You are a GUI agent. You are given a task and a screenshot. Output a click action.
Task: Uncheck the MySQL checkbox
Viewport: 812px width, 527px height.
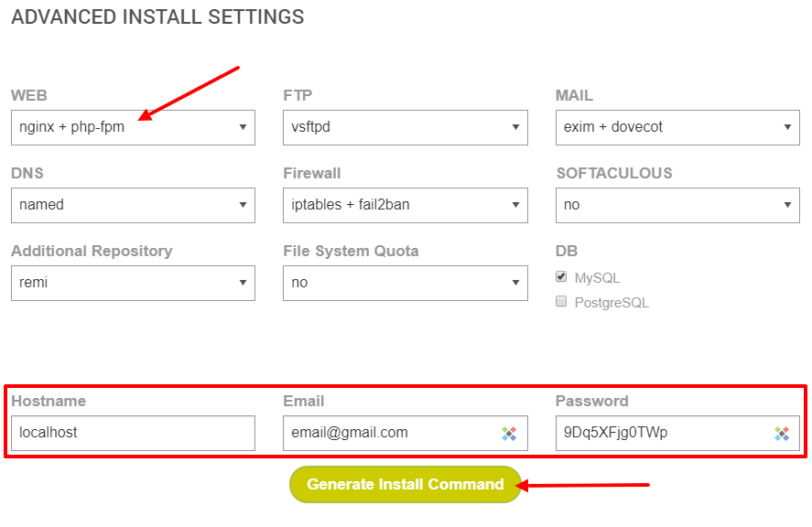561,276
